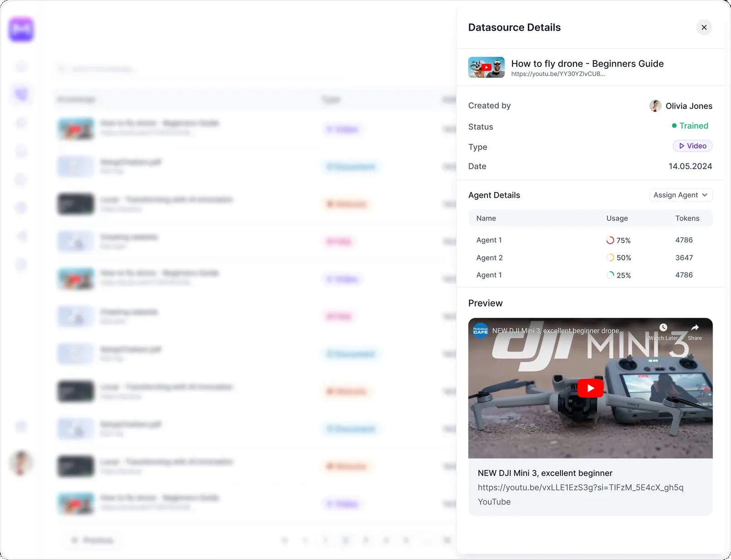Click the Tokens column header

coord(687,218)
